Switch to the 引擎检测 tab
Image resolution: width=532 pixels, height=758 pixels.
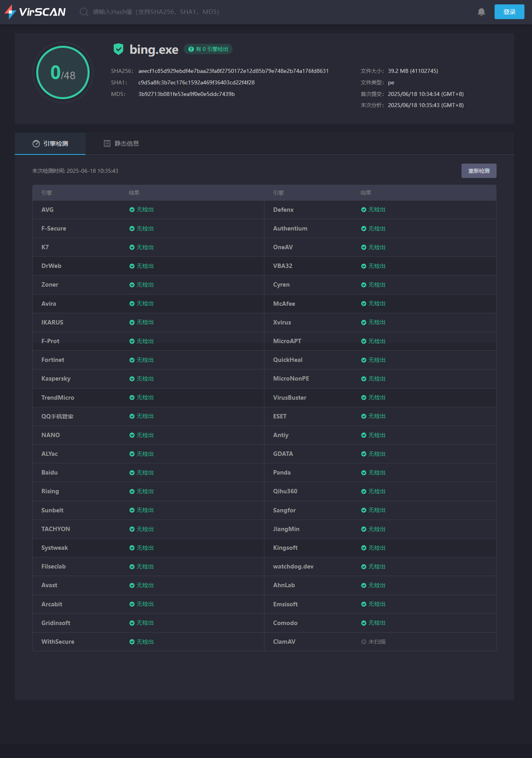coord(50,144)
